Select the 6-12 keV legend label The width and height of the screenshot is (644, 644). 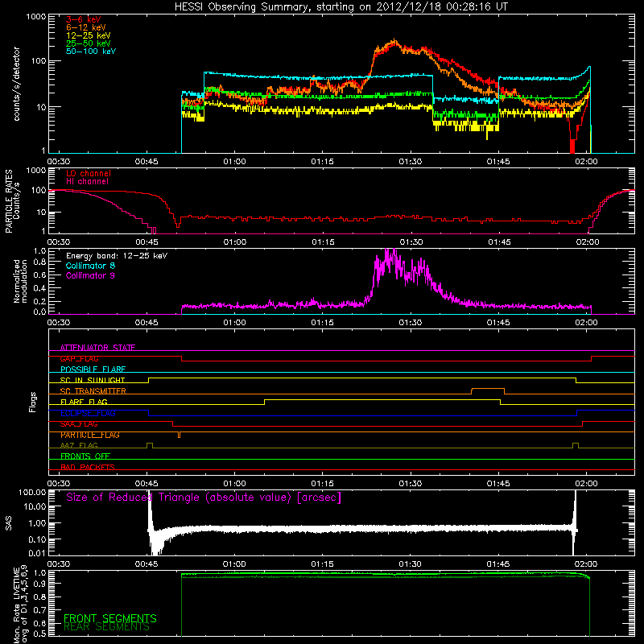(86, 27)
